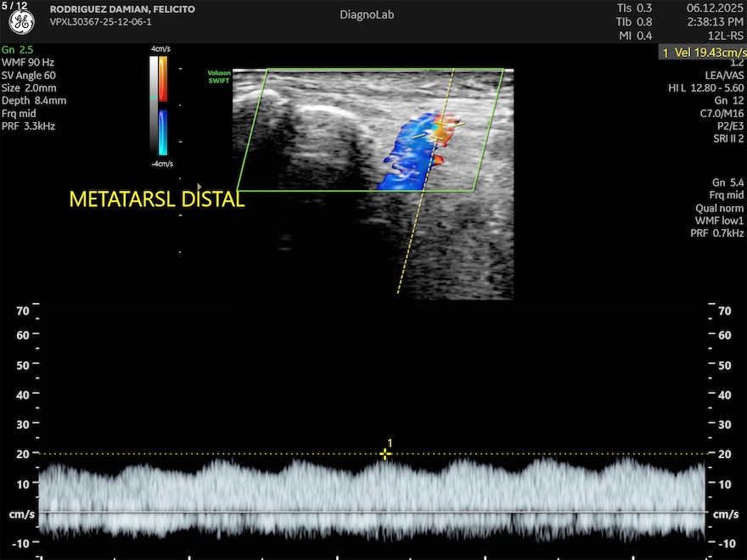This screenshot has width=747, height=560.
Task: Click the Vel 19.43cm/s measurement result
Action: pyautogui.click(x=704, y=53)
